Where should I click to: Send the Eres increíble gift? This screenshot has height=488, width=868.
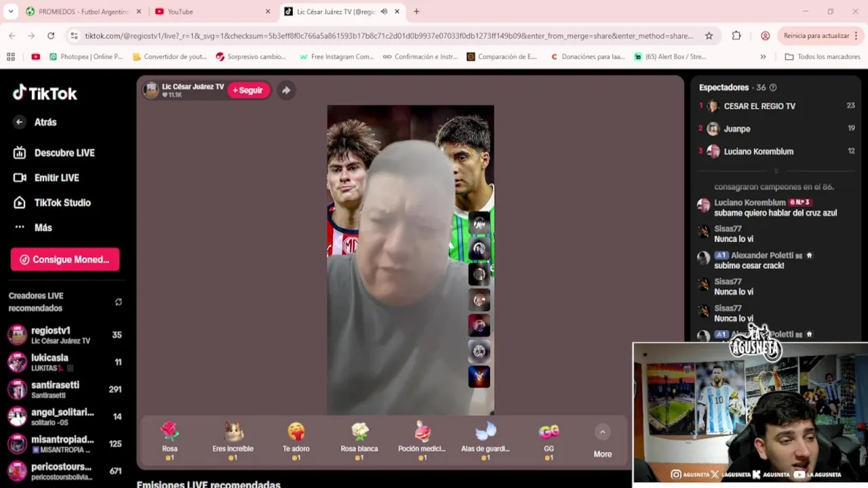click(233, 441)
